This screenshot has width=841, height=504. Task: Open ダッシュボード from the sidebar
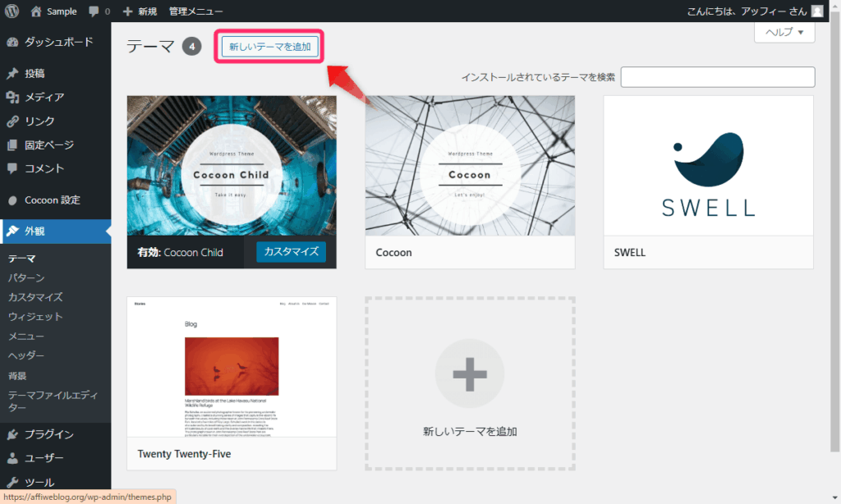57,42
